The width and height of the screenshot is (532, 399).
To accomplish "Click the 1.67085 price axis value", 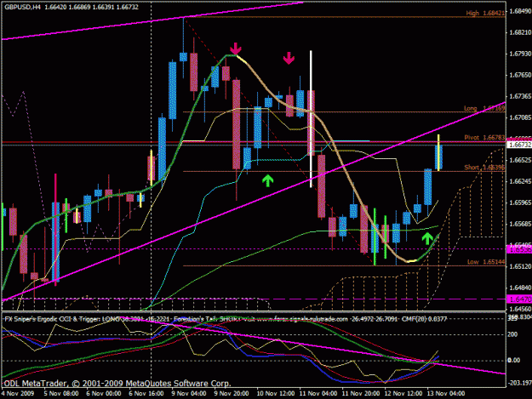I will tap(520, 117).
